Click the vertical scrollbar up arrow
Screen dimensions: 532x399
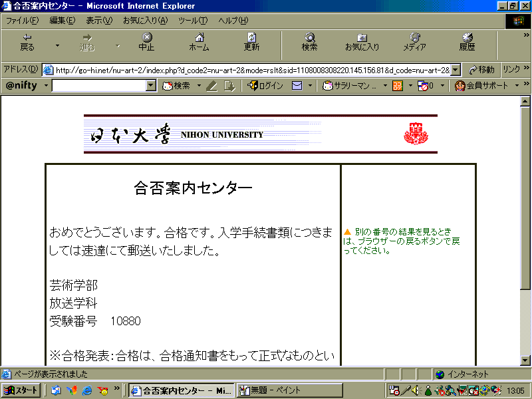525,101
